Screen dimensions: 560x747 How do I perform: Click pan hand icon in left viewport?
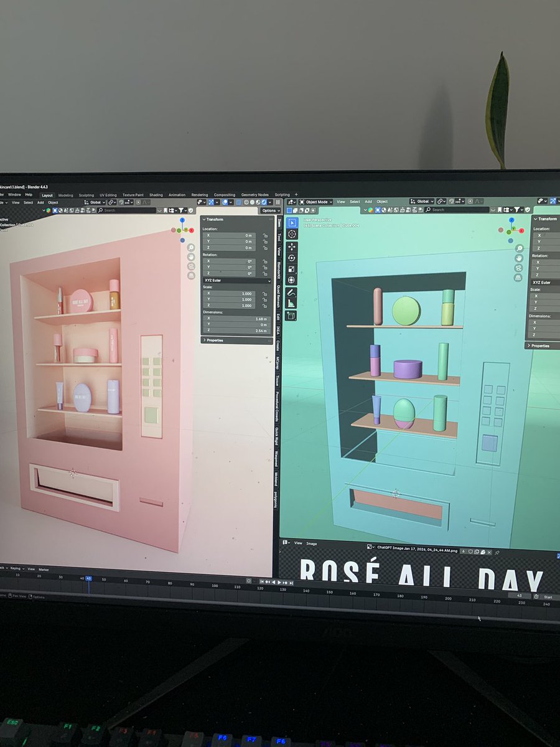click(x=191, y=257)
